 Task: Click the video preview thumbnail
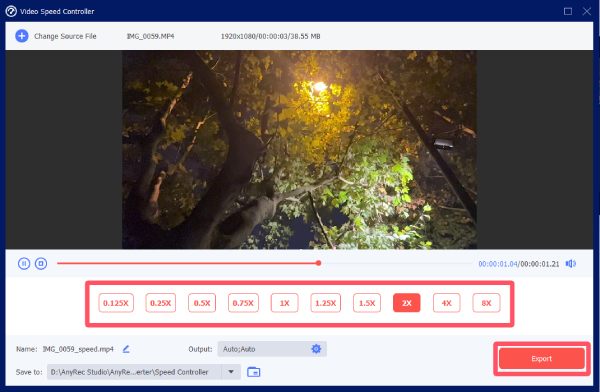point(299,150)
